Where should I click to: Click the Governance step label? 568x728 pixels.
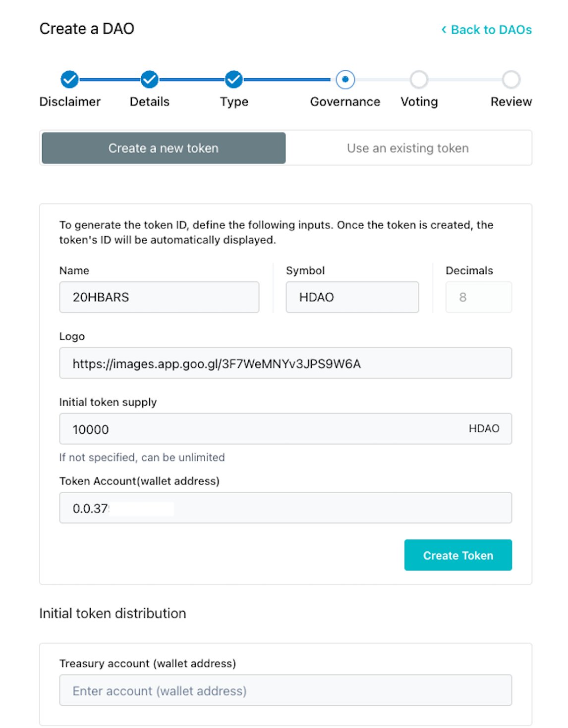click(x=345, y=102)
